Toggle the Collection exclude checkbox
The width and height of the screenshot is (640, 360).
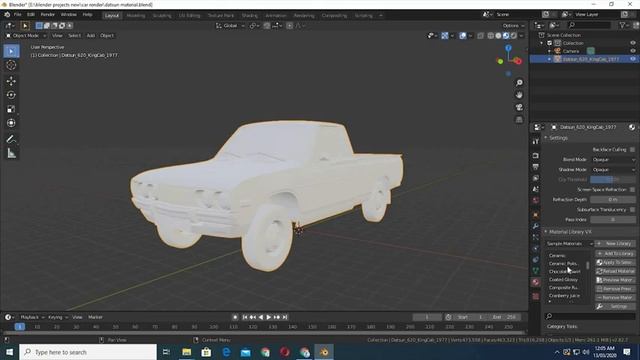(x=549, y=43)
